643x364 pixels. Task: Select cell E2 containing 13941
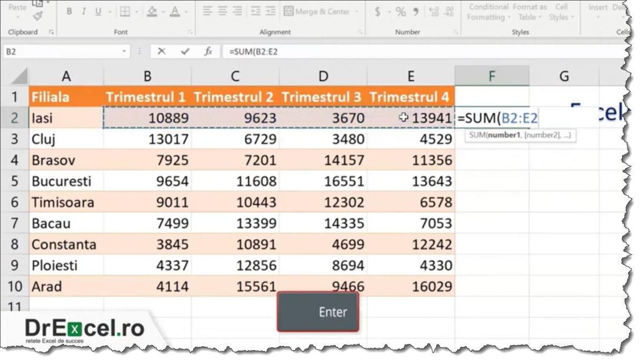[411, 118]
